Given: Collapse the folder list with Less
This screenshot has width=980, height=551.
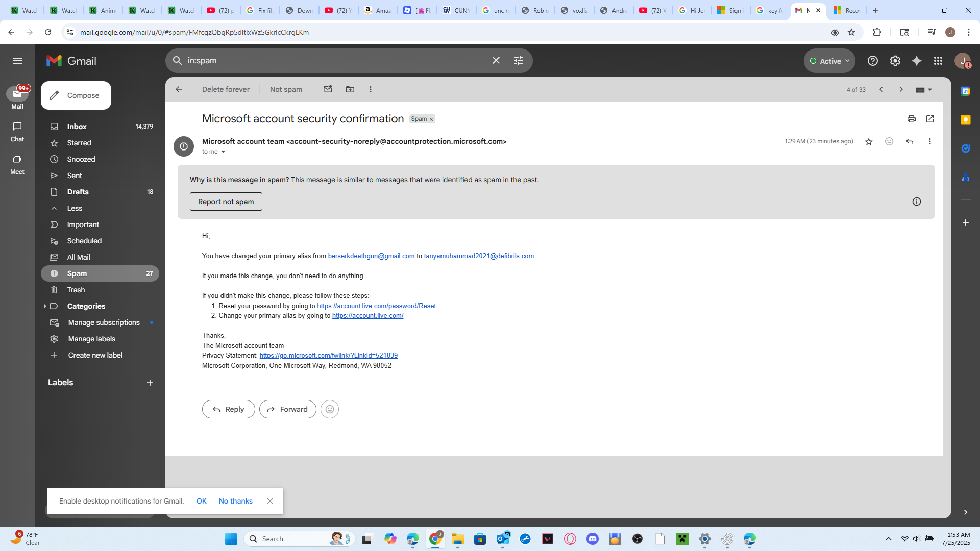Looking at the screenshot, I should pos(100,208).
